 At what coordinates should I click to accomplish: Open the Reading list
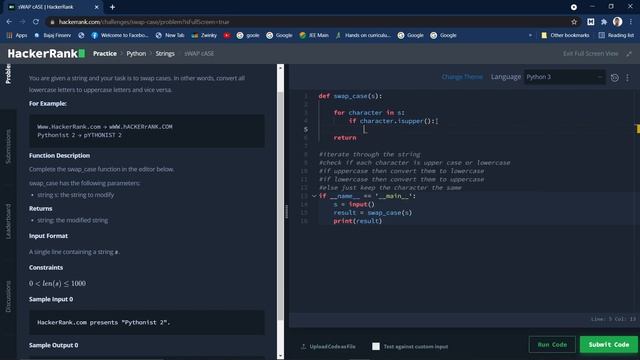(x=616, y=36)
